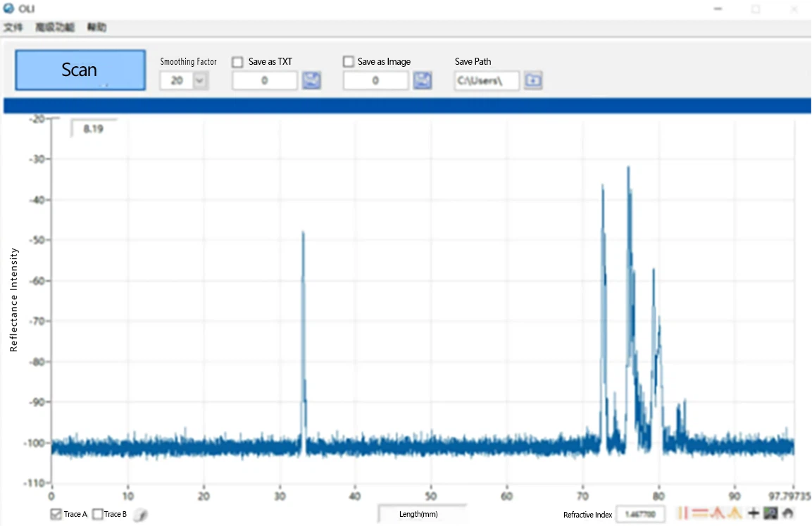Click the eraser icon next to Trace B

[x=140, y=515]
